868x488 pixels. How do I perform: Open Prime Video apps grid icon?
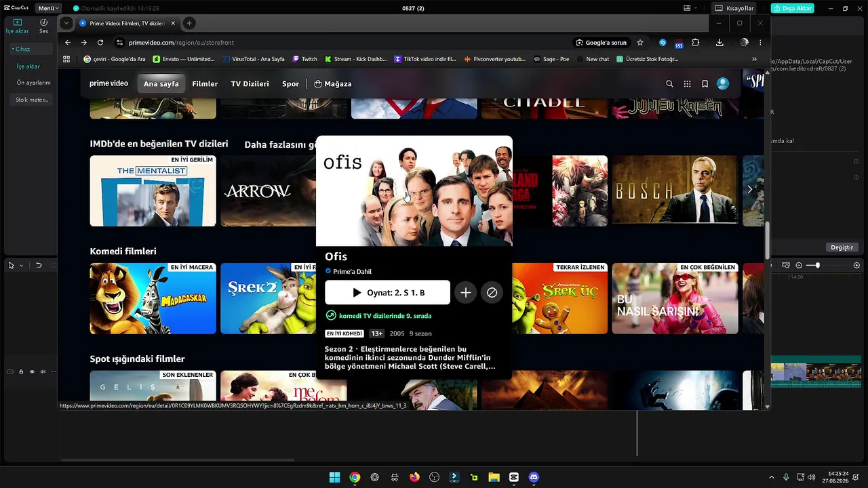pos(687,84)
